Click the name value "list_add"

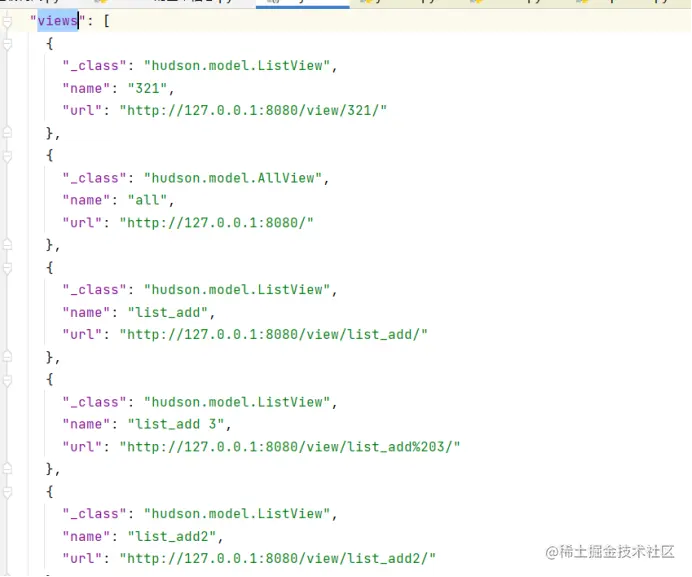168,313
